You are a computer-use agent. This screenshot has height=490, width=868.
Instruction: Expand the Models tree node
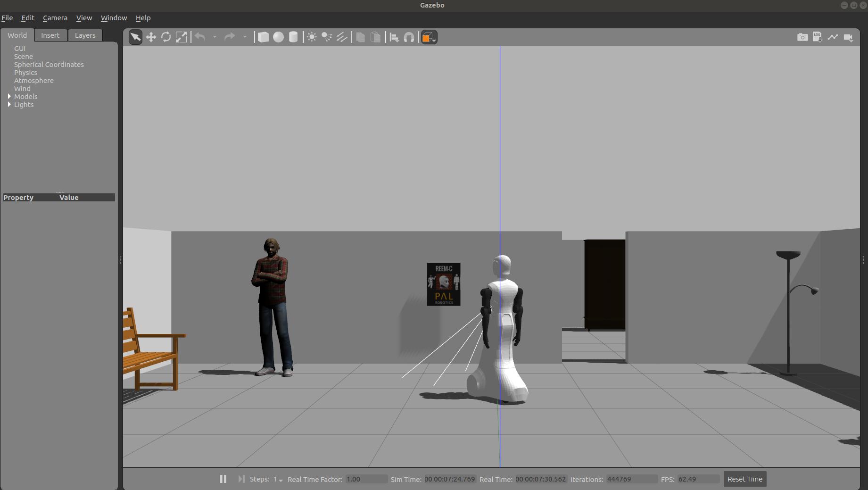click(9, 97)
